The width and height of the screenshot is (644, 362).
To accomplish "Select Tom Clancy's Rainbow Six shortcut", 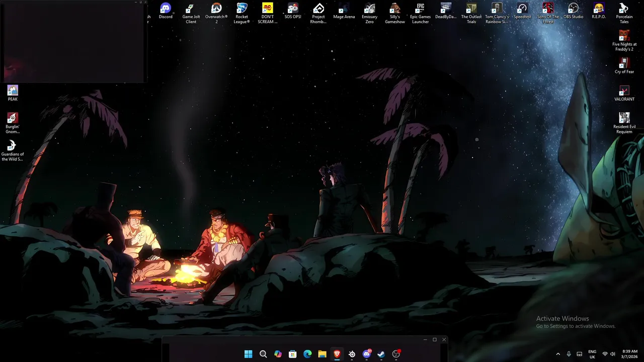I will (497, 13).
